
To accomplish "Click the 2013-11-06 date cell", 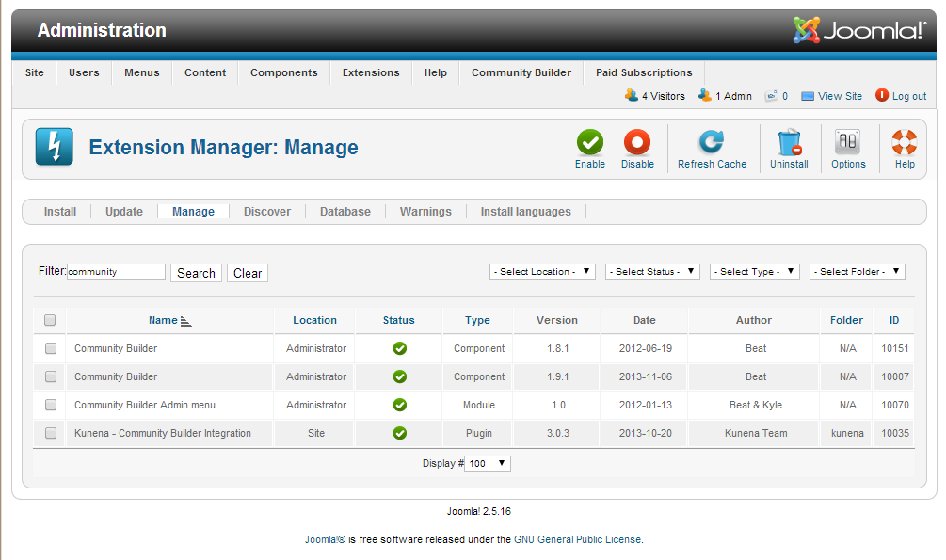I will [646, 376].
